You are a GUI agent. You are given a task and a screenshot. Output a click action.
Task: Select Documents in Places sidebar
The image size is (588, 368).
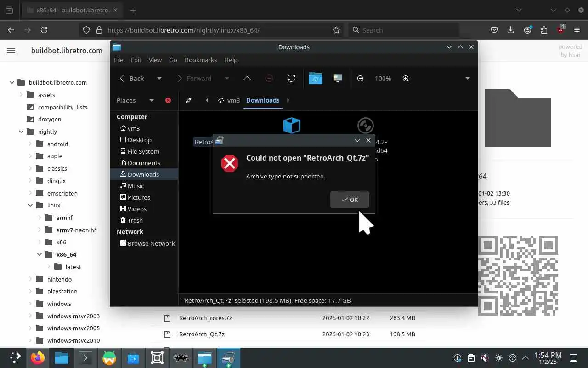click(144, 163)
